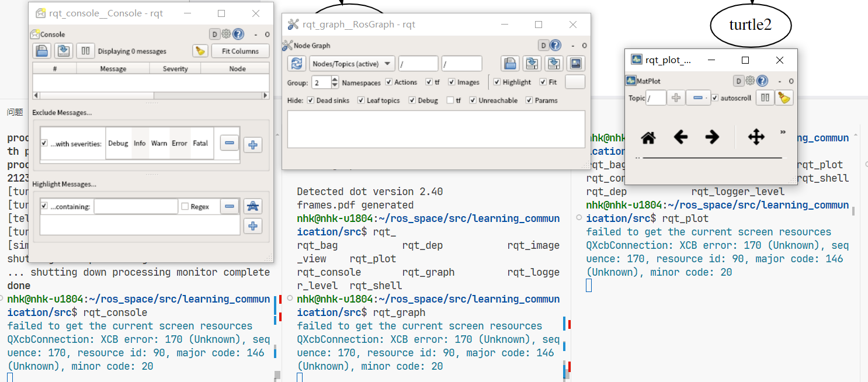Select Info severity in exclude filter
The height and width of the screenshot is (382, 868).
coord(140,143)
